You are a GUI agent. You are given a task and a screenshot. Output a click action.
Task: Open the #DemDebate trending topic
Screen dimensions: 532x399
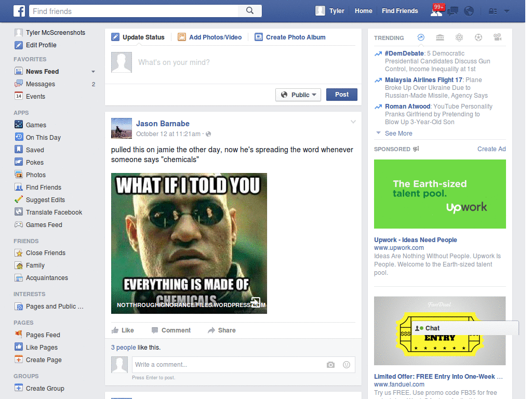(x=404, y=54)
